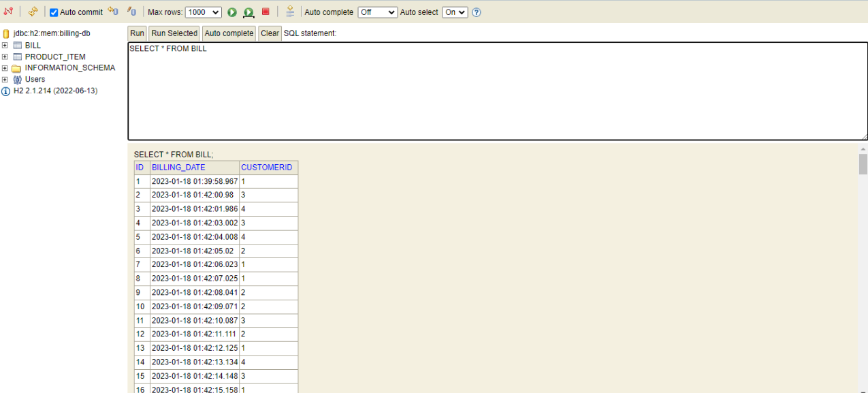Screen dimensions: 868x393
Task: Click the H2 2.1.214 (2022-06-13) text
Action: 56,91
